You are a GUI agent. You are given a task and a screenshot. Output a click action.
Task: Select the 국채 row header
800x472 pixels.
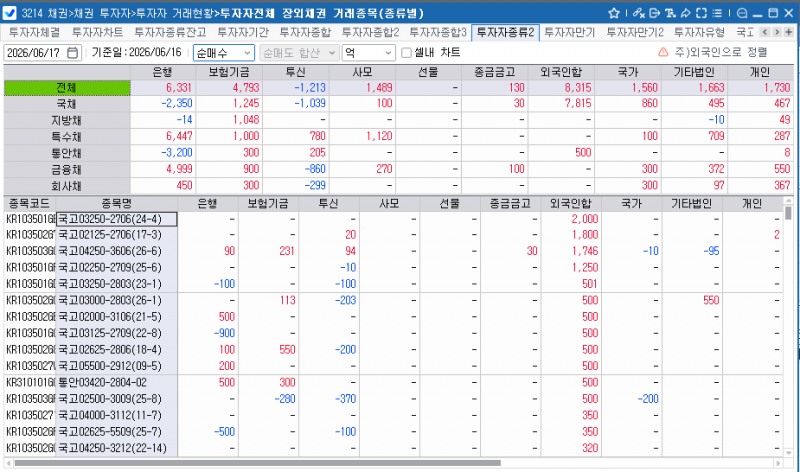click(67, 104)
